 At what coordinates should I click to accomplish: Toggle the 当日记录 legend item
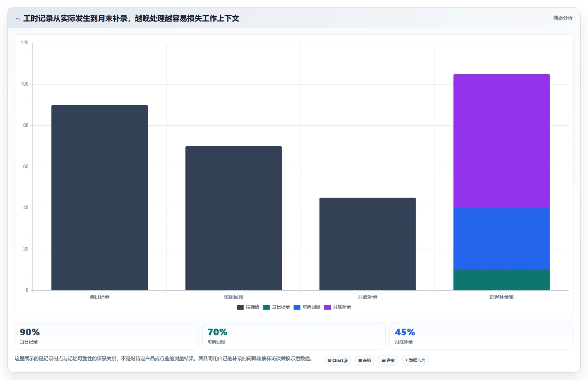[276, 307]
